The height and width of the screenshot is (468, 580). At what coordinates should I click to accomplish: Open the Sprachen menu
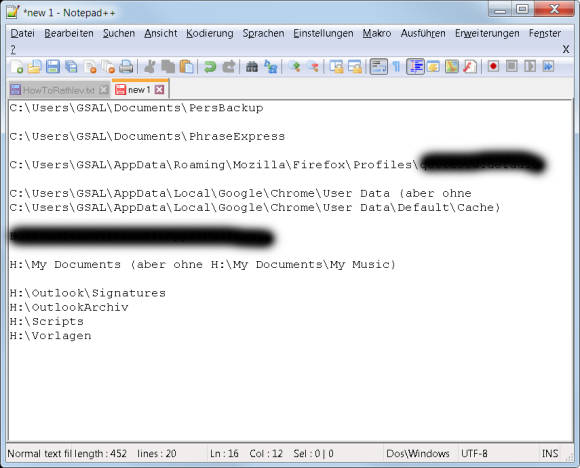(263, 33)
